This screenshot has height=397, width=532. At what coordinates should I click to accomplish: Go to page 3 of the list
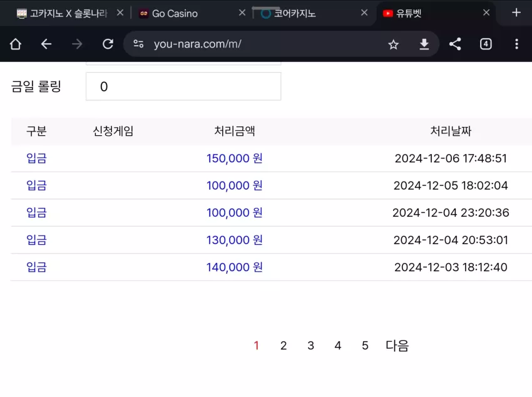pyautogui.click(x=310, y=346)
